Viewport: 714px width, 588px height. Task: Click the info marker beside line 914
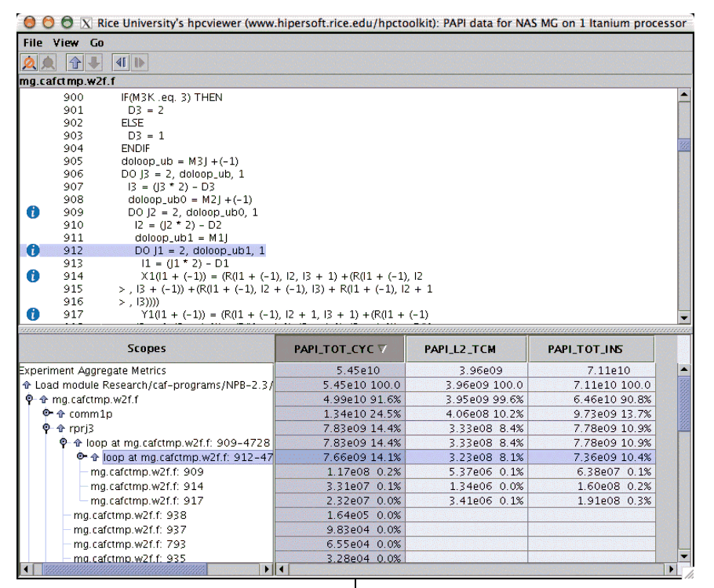(x=32, y=276)
